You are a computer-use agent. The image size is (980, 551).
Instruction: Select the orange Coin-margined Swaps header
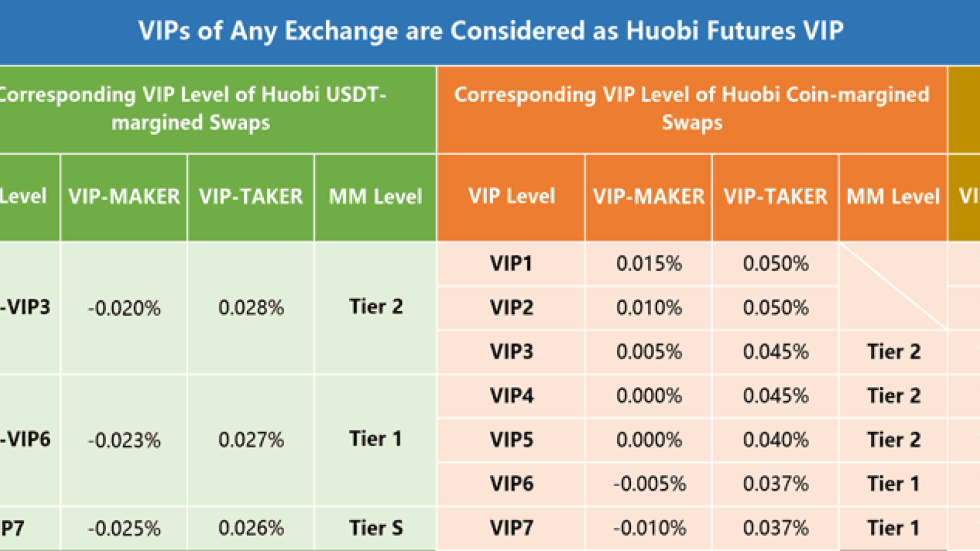(692, 109)
